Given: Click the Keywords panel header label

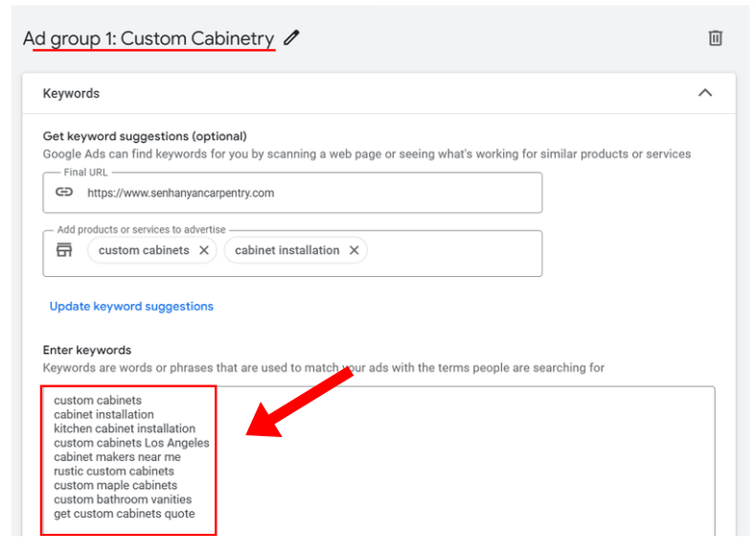Looking at the screenshot, I should (71, 93).
